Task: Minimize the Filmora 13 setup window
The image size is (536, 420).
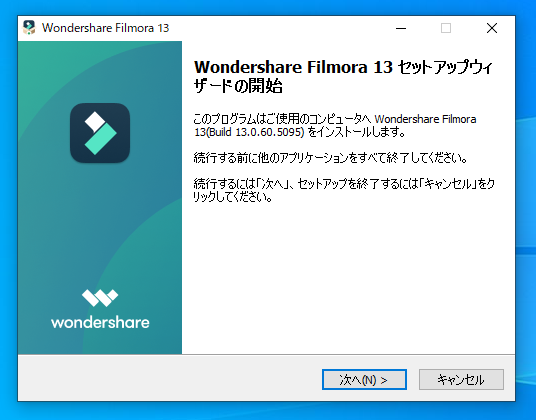Action: point(401,28)
